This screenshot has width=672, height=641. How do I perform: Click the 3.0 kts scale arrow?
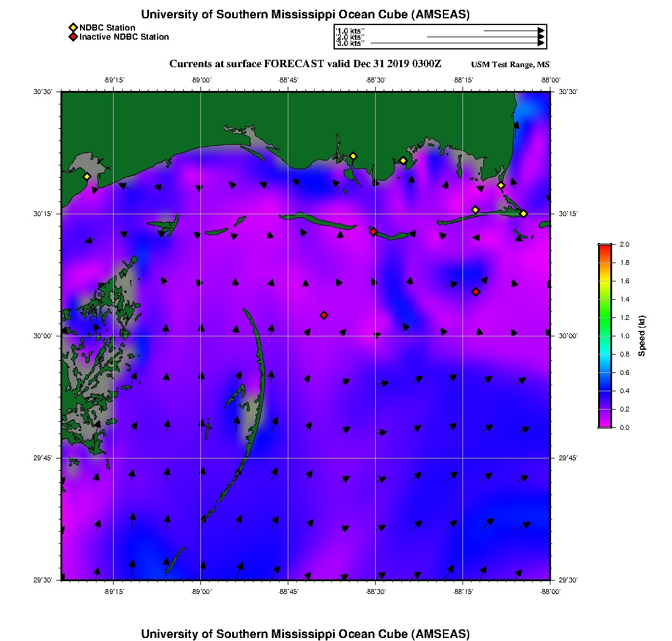click(457, 43)
